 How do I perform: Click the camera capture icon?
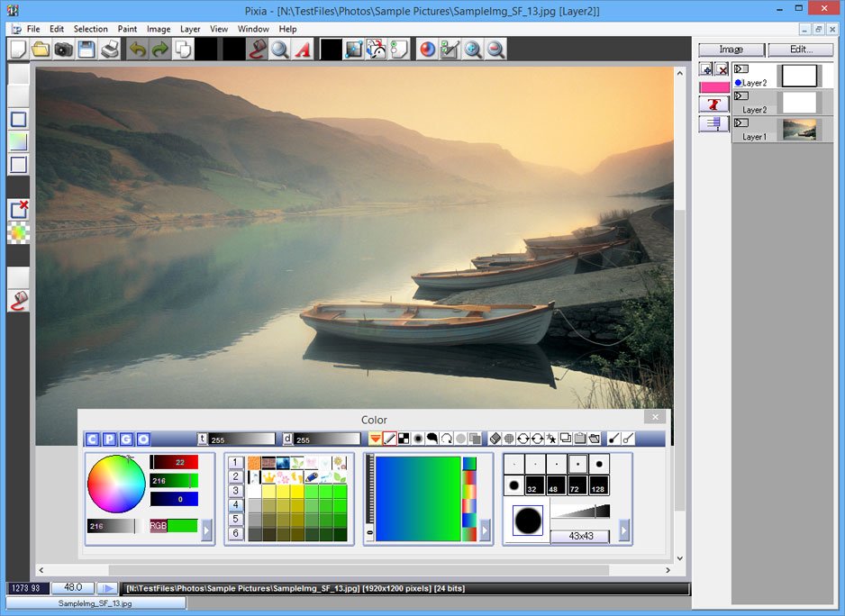pyautogui.click(x=63, y=50)
